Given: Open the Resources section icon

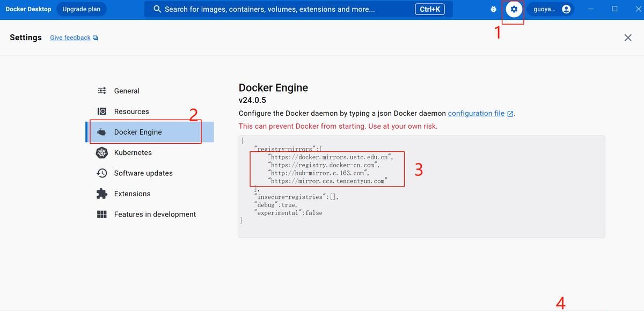Looking at the screenshot, I should (103, 112).
